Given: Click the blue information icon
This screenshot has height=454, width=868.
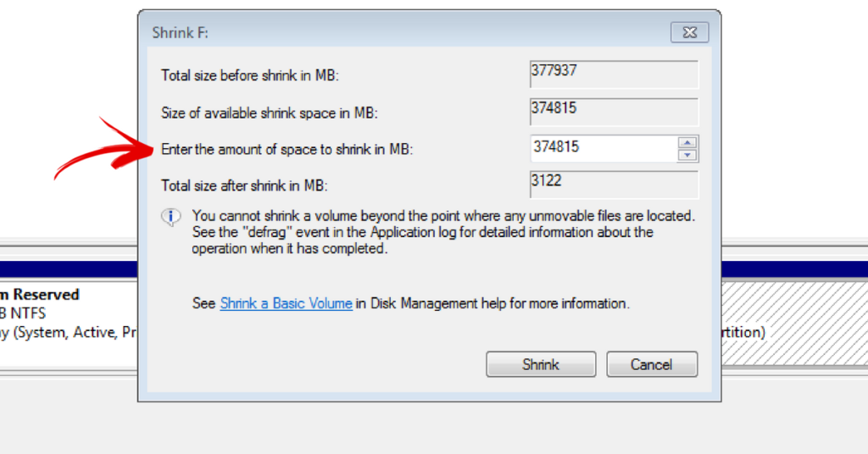Looking at the screenshot, I should click(171, 217).
